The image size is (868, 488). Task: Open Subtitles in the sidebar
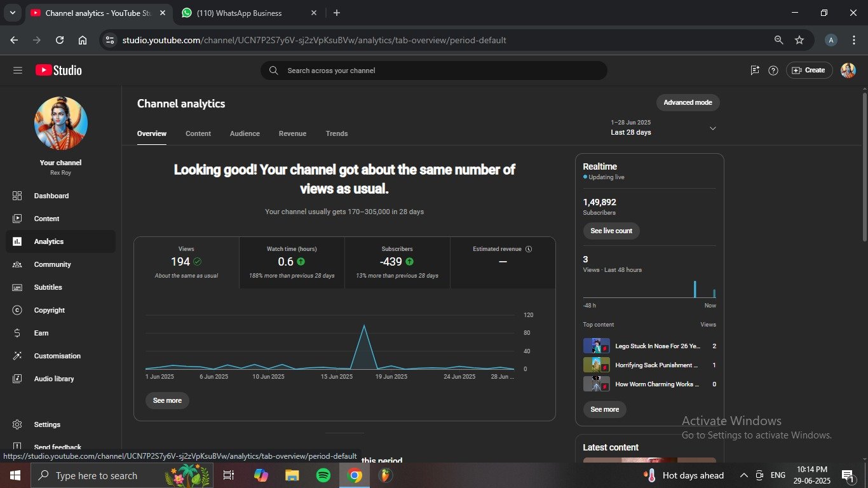pyautogui.click(x=61, y=287)
